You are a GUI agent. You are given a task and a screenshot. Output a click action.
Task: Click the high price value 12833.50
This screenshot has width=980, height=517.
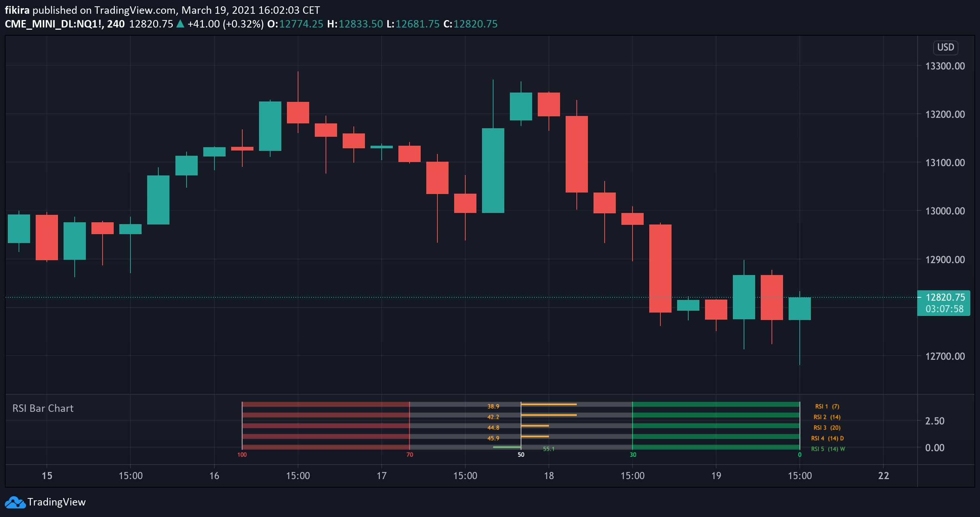pyautogui.click(x=360, y=24)
